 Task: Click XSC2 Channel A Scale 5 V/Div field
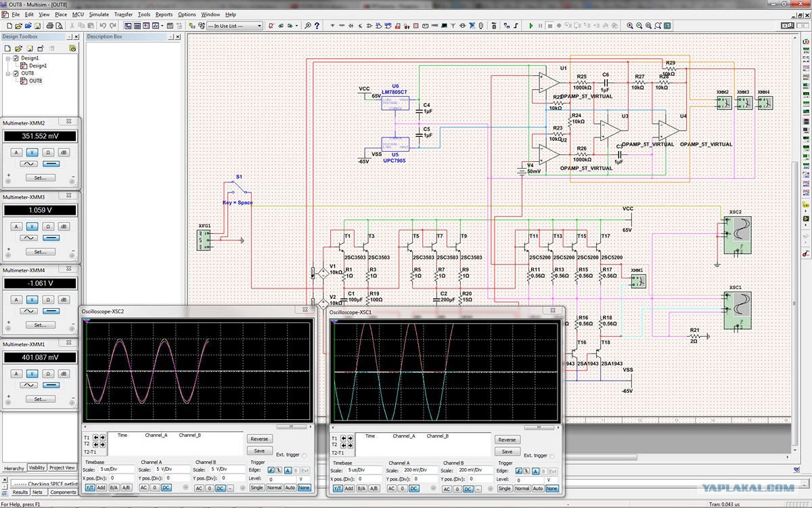click(x=172, y=469)
